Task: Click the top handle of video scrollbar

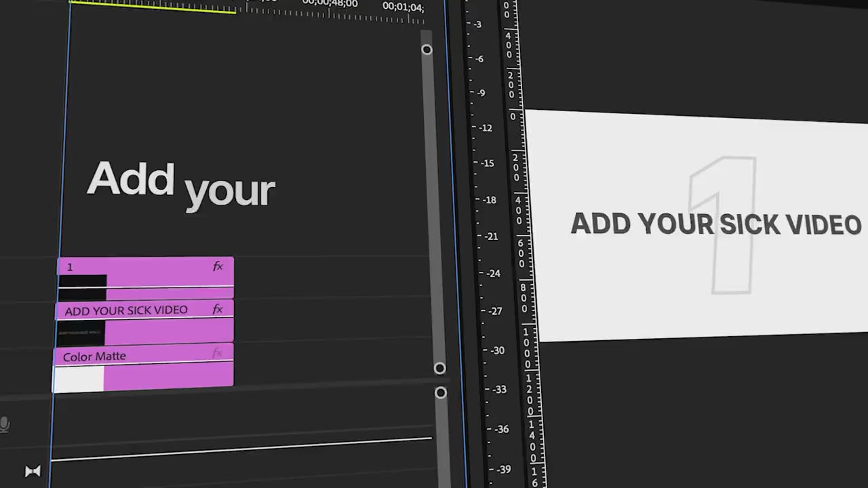Action: click(427, 49)
